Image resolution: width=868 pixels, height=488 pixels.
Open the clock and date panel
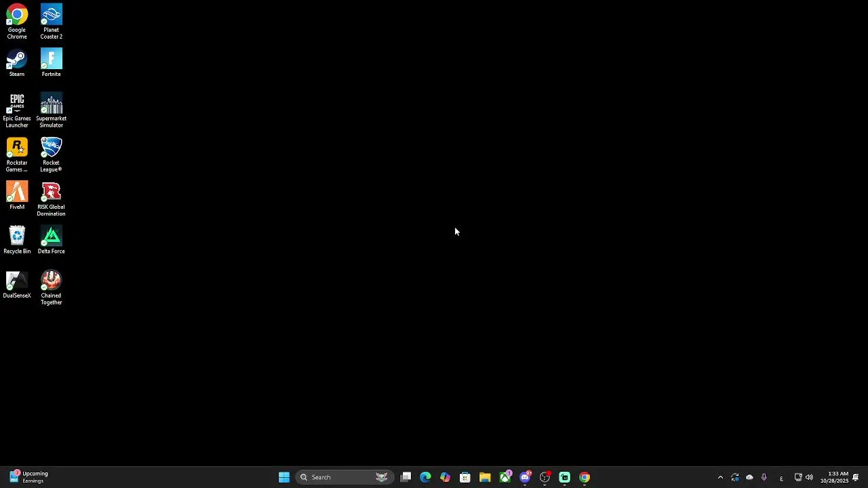(834, 477)
